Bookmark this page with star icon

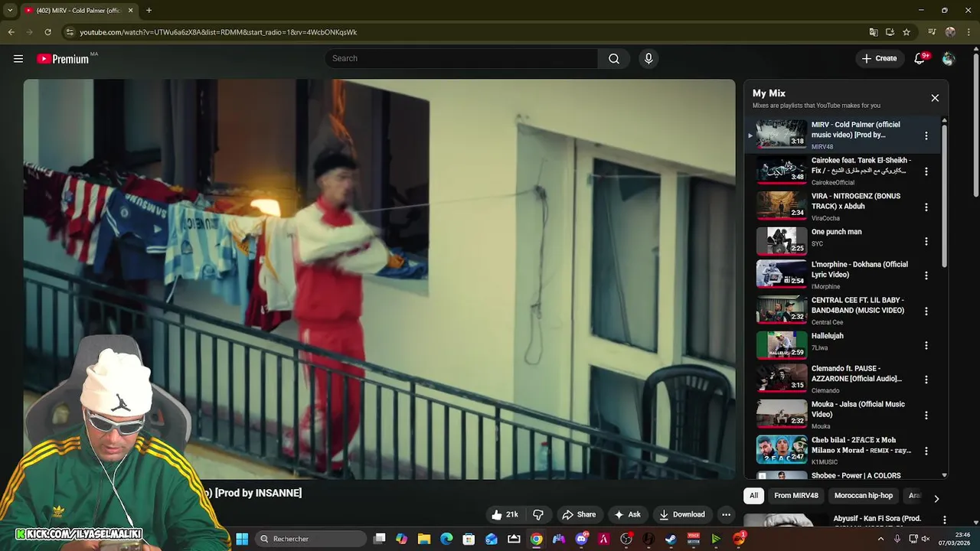tap(906, 32)
